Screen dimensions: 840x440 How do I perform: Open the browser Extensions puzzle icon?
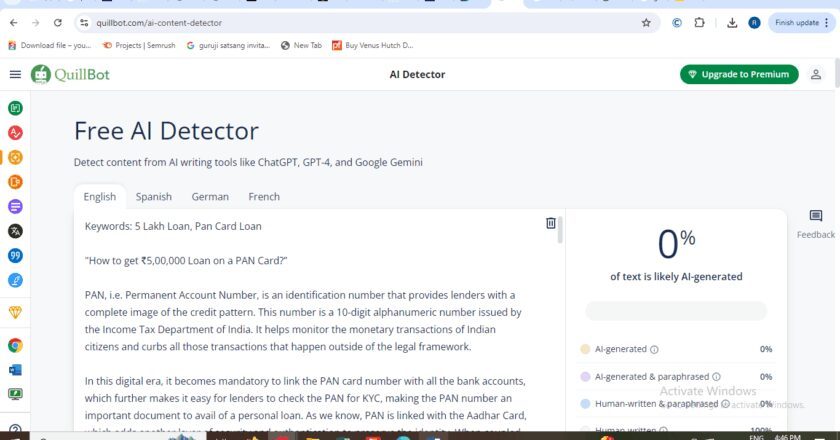pos(699,23)
